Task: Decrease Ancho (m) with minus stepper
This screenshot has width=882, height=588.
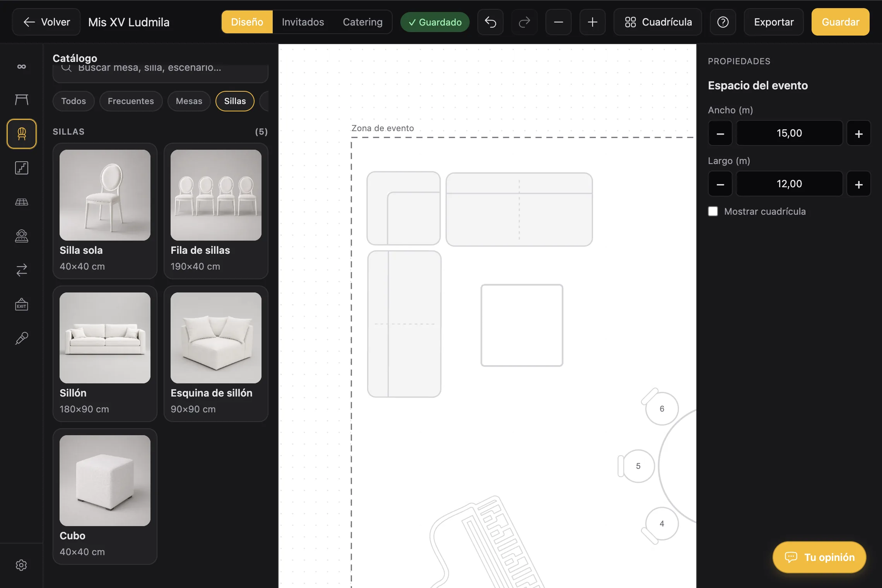Action: pos(720,133)
